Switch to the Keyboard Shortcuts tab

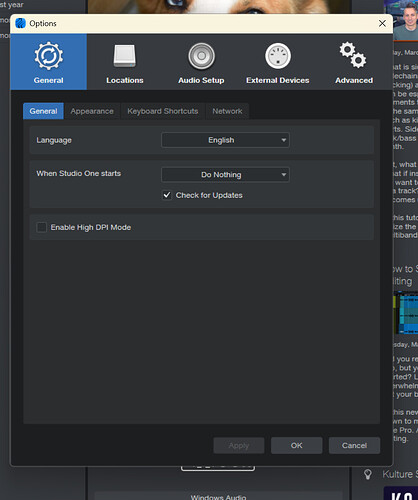click(x=163, y=111)
